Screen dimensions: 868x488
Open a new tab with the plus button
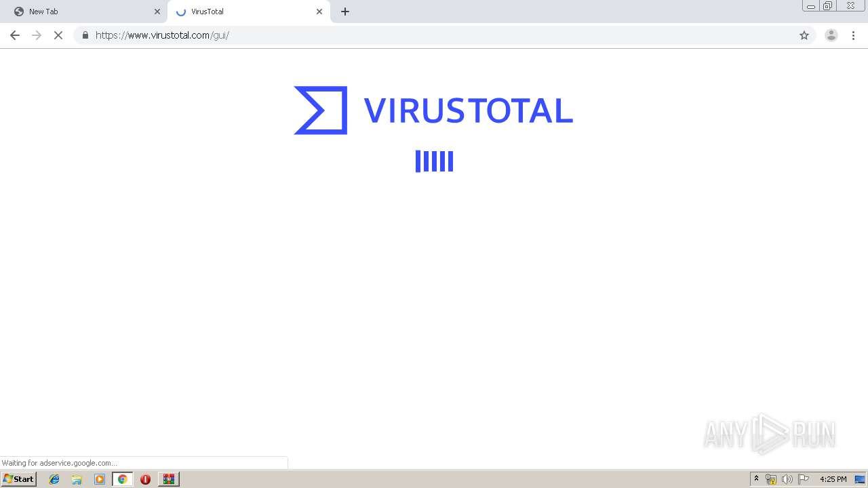coord(345,12)
